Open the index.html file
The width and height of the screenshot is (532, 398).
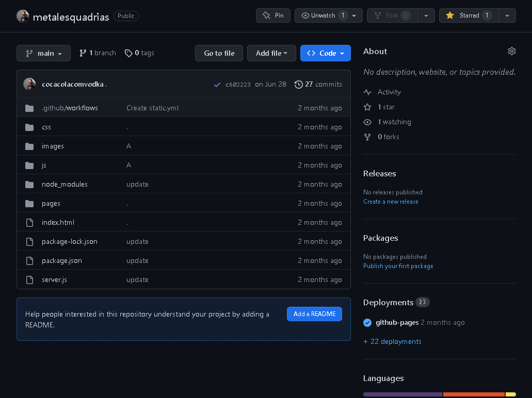(x=58, y=222)
